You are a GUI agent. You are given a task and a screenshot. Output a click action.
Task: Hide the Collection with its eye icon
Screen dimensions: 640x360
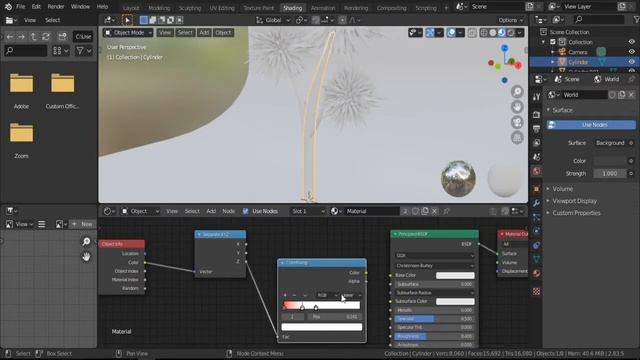631,42
